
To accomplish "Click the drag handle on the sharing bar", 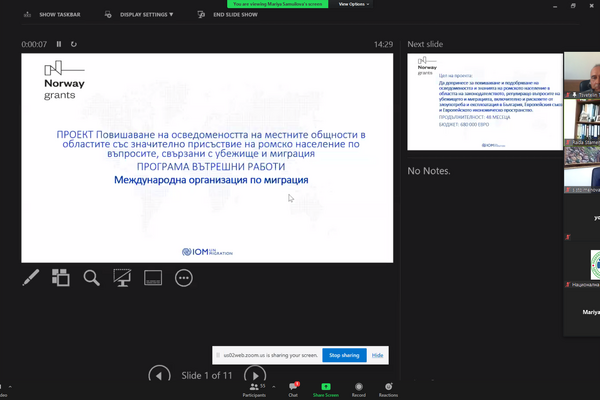I will pyautogui.click(x=218, y=355).
